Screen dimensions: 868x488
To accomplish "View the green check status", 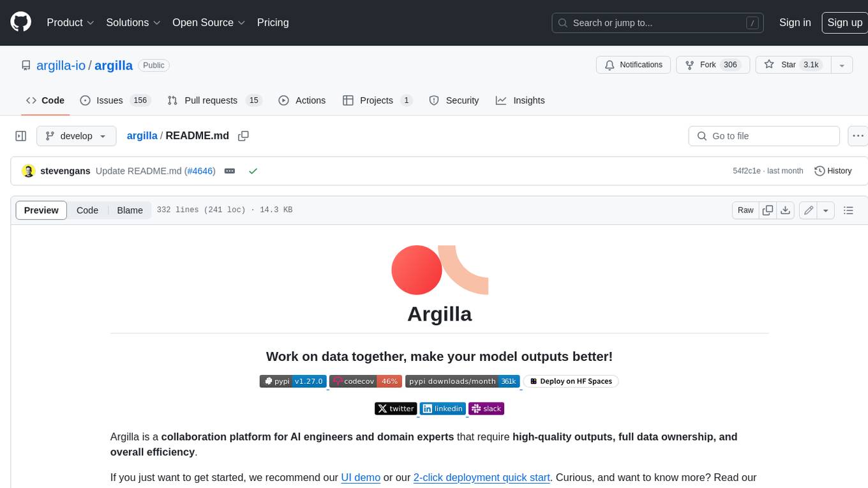I will click(253, 171).
